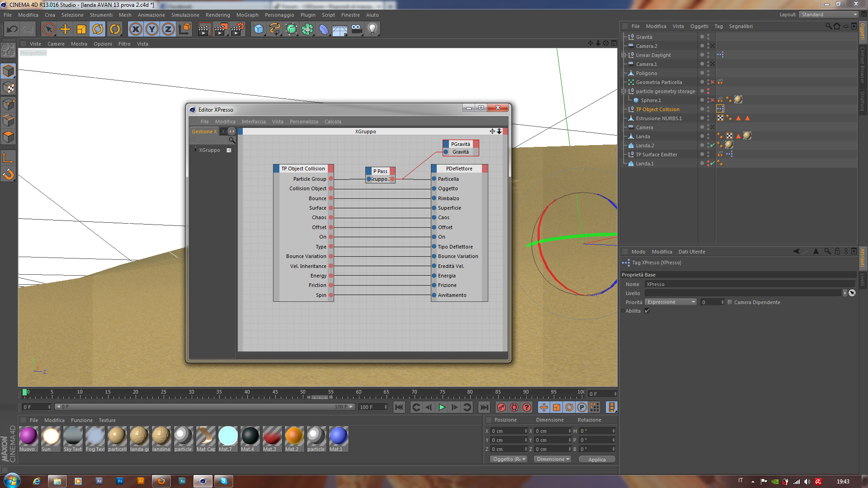Click the Undo arrow icon
This screenshot has height=488, width=868.
point(12,29)
